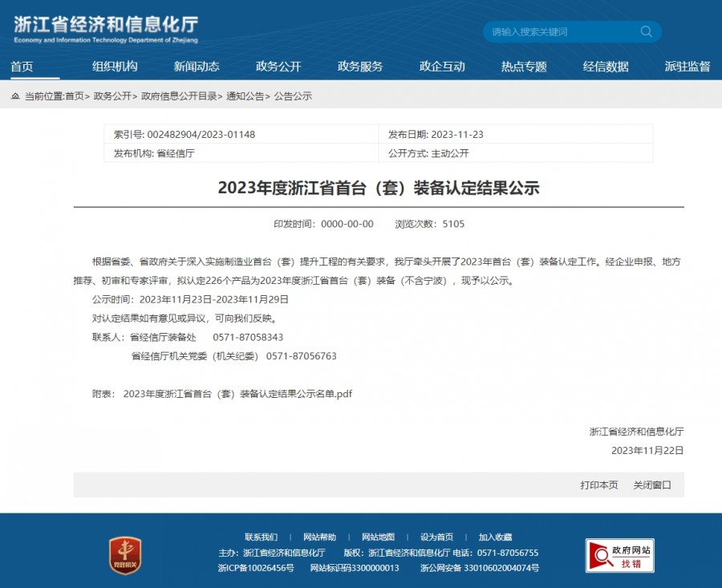Screen dimensions: 722x588
Task: Click the 设为首页 footer link
Action: (436, 537)
